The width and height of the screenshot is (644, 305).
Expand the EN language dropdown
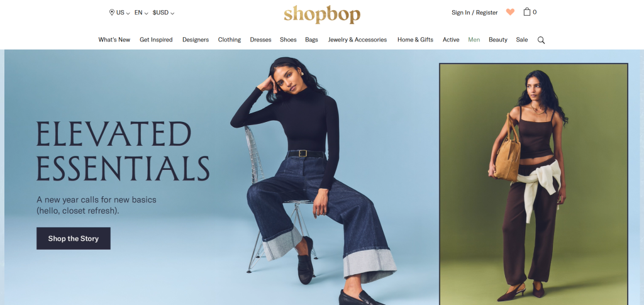pos(142,13)
